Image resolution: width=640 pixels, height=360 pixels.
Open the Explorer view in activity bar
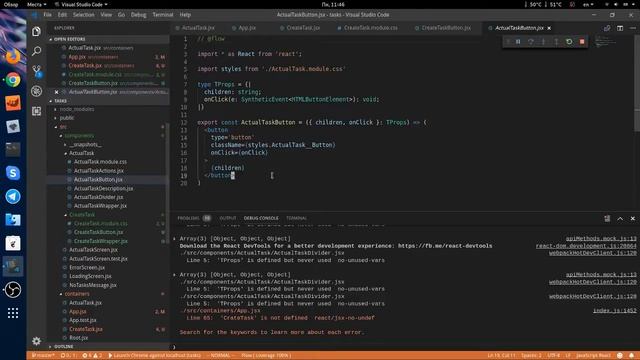pyautogui.click(x=36, y=31)
